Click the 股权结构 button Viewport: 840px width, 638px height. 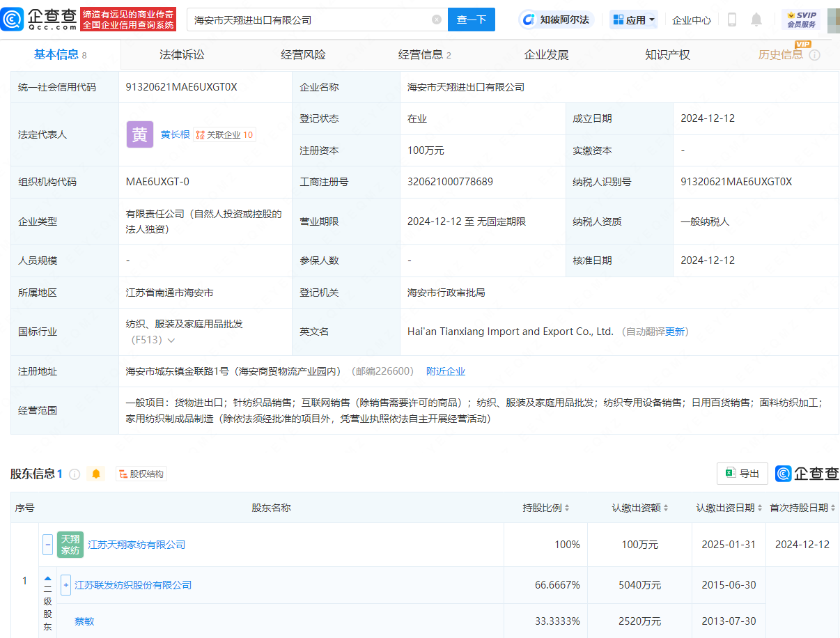[x=141, y=473]
